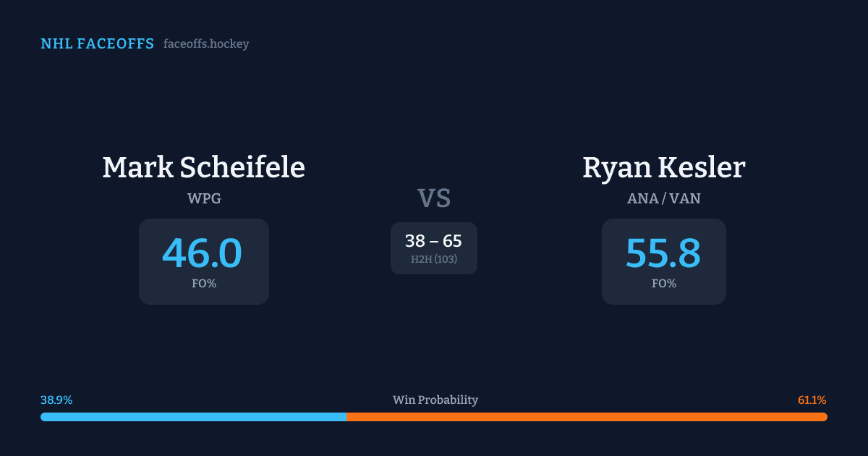Click the H2H (103) caption
Screen dimensions: 868x456
point(433,259)
